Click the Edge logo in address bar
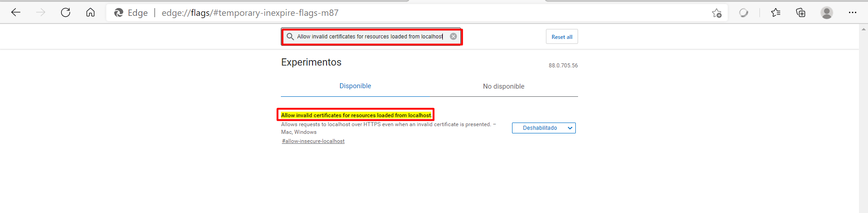The width and height of the screenshot is (868, 213). tap(119, 13)
